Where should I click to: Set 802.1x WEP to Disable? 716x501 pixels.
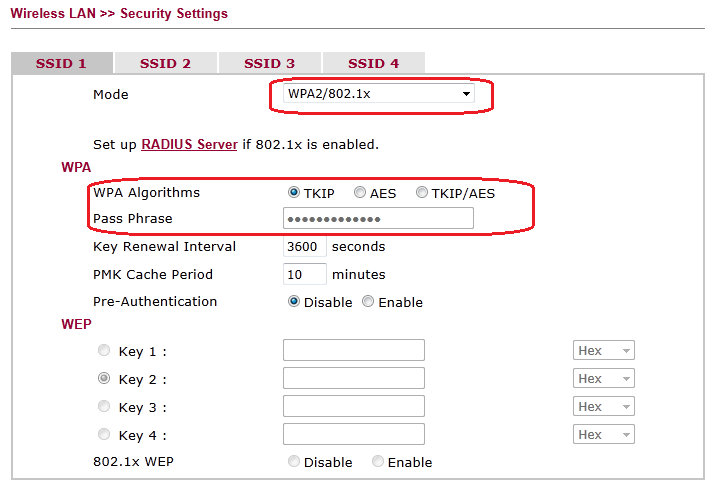pos(294,462)
